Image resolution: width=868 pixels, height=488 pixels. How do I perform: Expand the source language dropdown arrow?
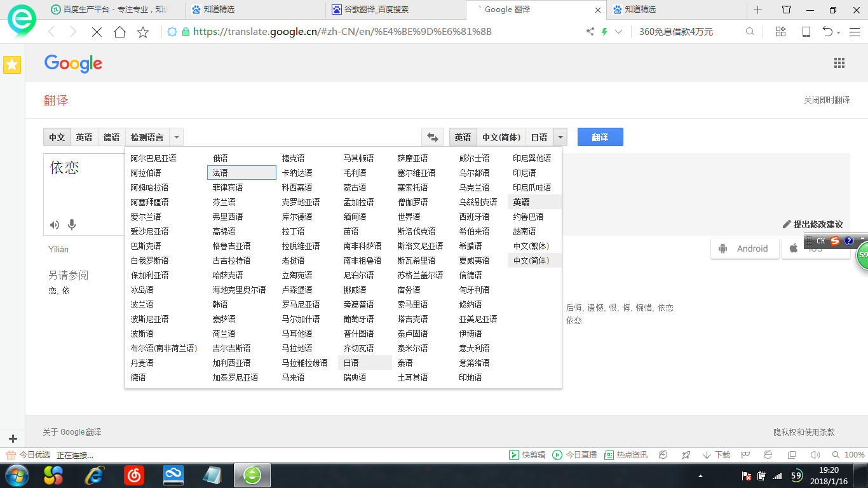point(177,137)
